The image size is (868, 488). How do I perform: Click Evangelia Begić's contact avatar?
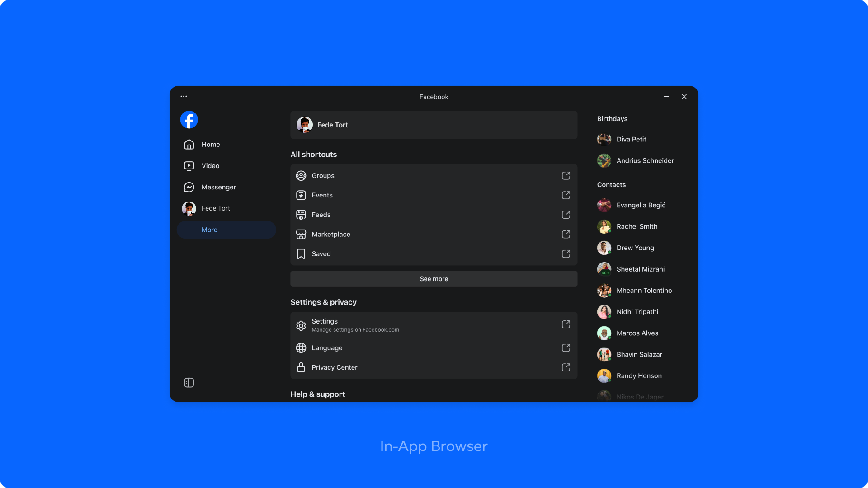point(604,205)
